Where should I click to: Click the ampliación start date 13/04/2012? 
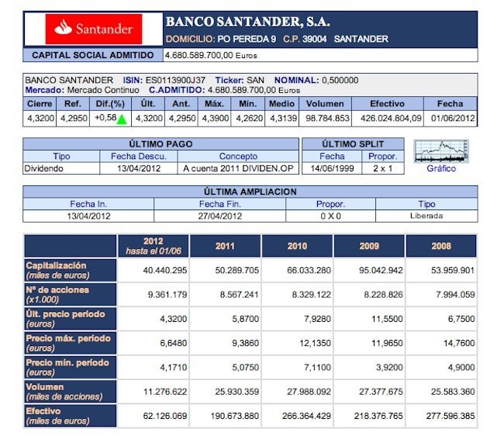88,216
